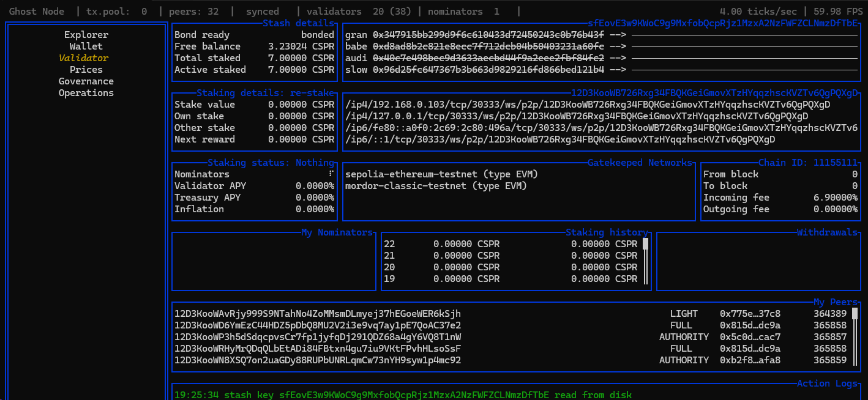Open the Explorer menu item
The width and height of the screenshot is (868, 400).
point(86,35)
